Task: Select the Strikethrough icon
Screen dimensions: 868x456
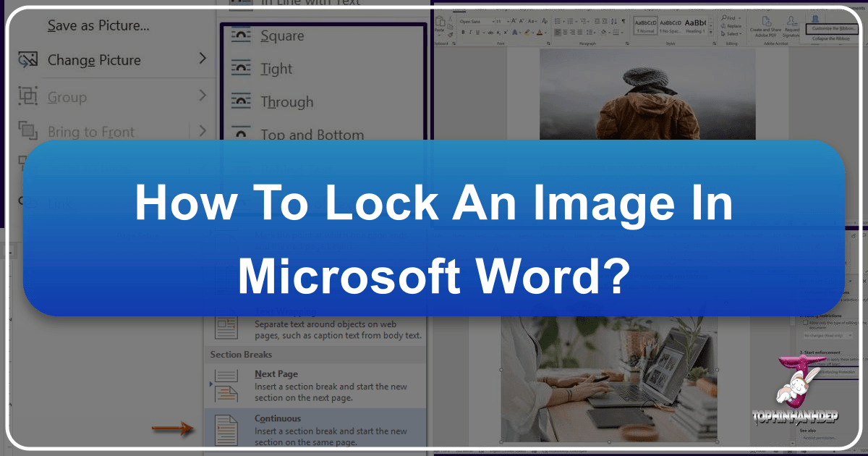Action: click(x=490, y=33)
